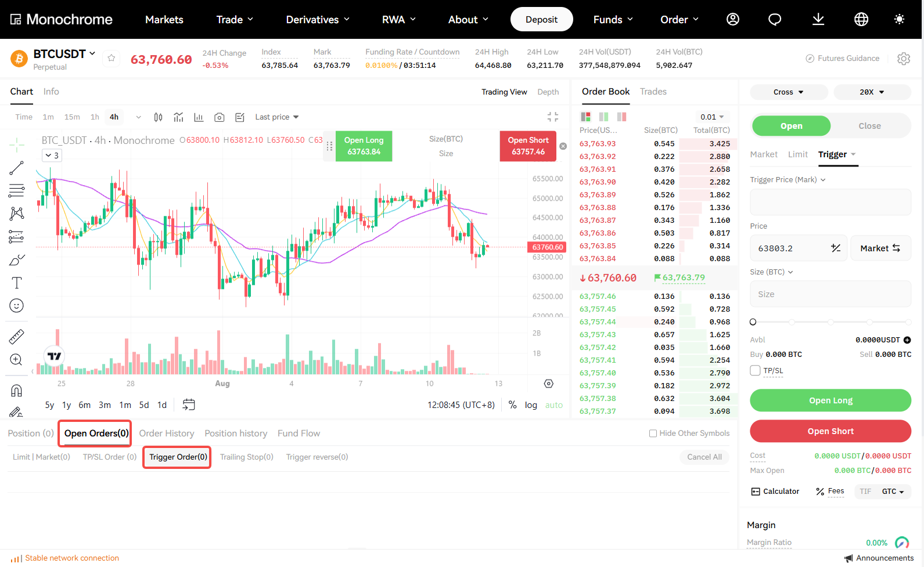Viewport: 924px width, 567px height.
Task: Open the Calculator tool
Action: (775, 491)
